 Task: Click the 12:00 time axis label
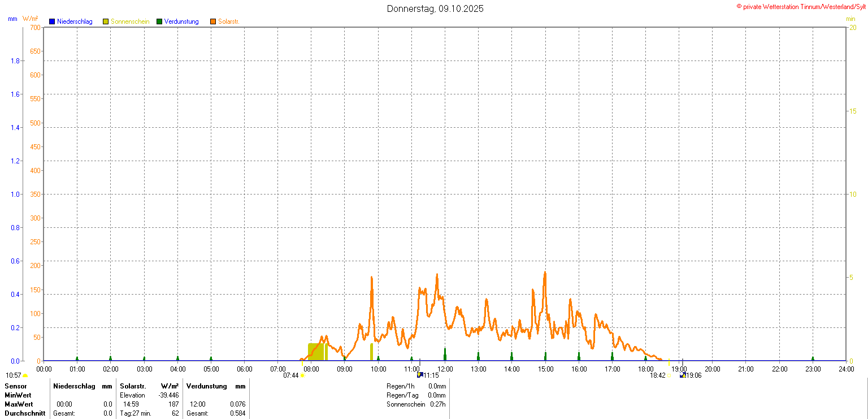(x=445, y=369)
